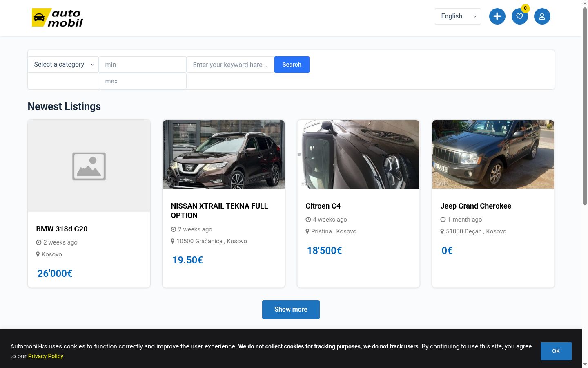Open the user account icon
The image size is (588, 368).
tap(542, 16)
